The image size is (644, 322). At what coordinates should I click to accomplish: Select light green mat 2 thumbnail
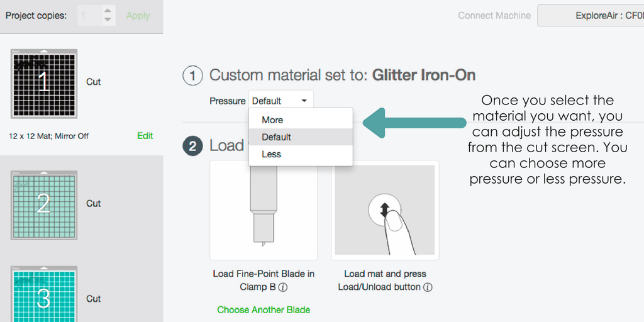coord(44,205)
